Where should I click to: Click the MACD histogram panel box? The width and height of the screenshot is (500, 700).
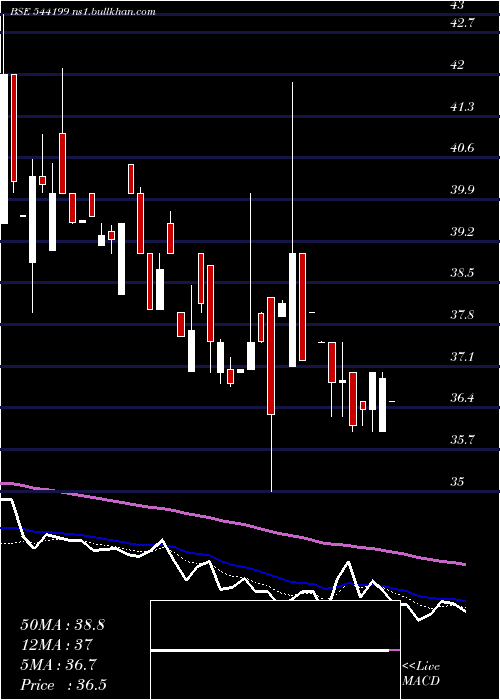coord(275,650)
